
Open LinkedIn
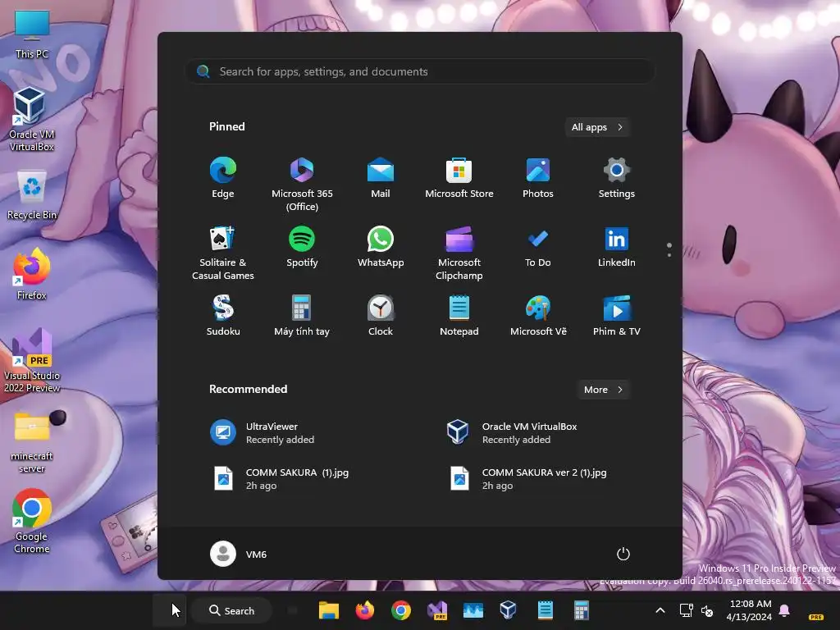click(x=617, y=246)
